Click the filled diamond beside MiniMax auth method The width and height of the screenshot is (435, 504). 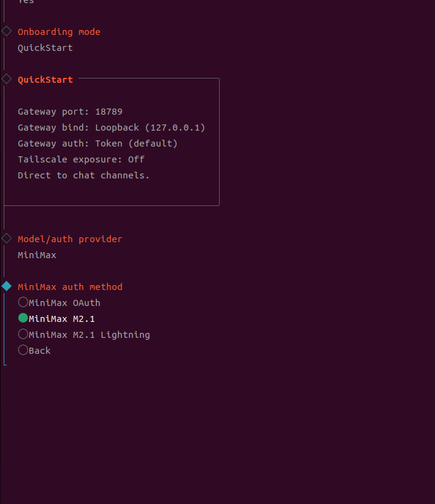click(6, 286)
